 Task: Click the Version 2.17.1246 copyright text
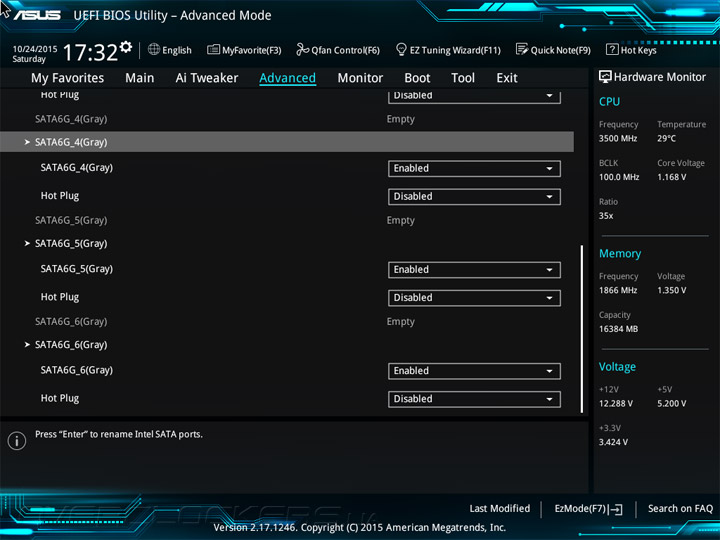(360, 527)
